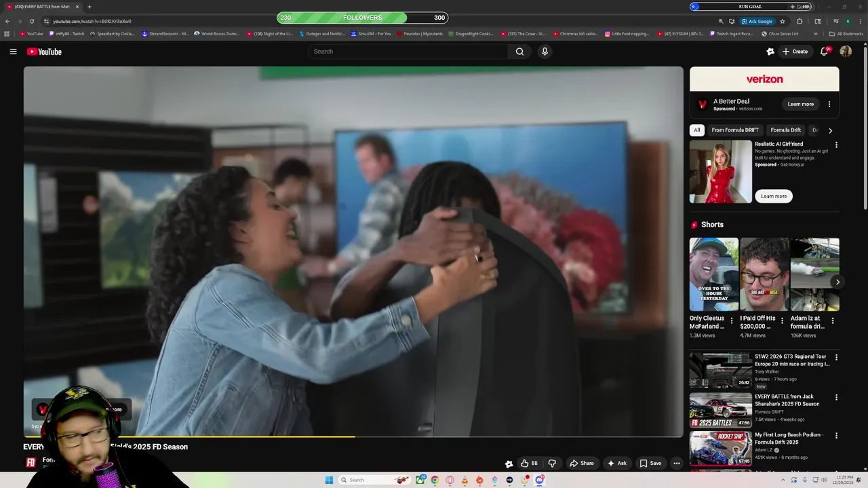Select the All filter chip
This screenshot has height=488, width=868.
click(696, 130)
